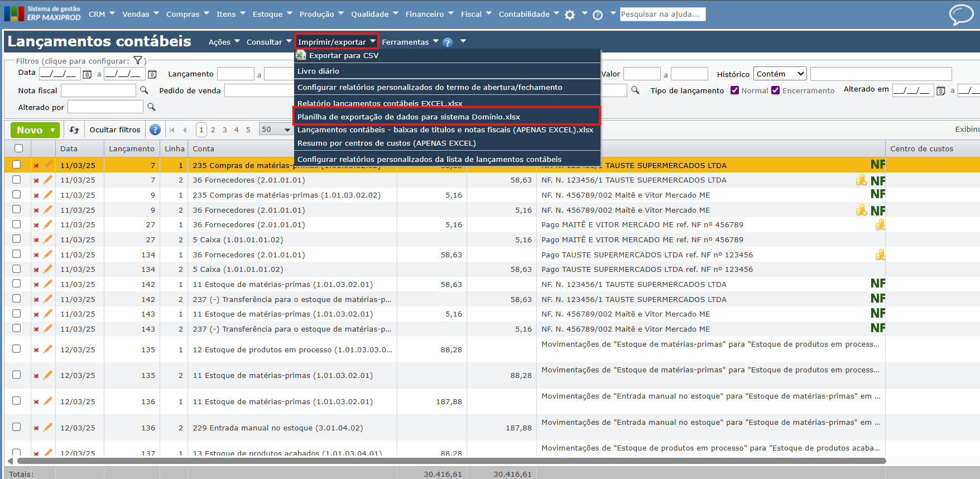
Task: Delete entry 7 line 1 with the red X
Action: click(x=36, y=166)
